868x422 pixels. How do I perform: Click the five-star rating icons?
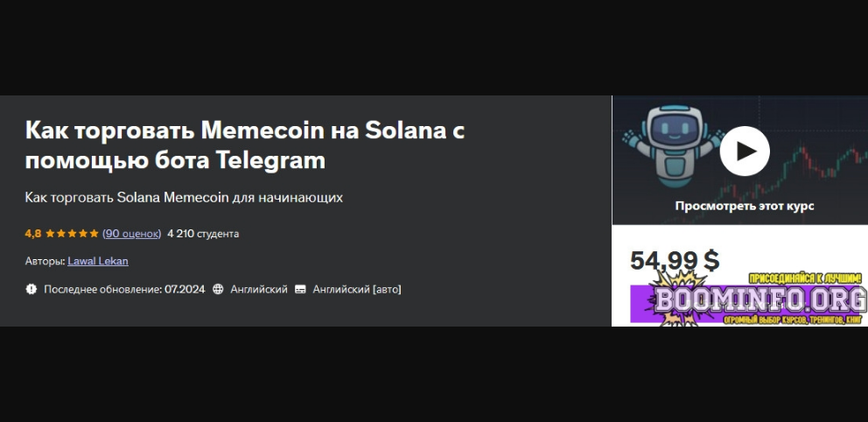(x=72, y=234)
